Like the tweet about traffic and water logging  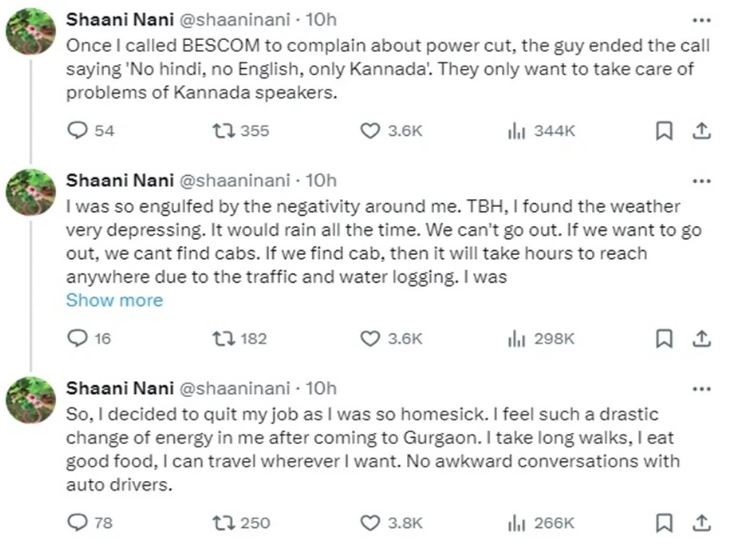370,338
